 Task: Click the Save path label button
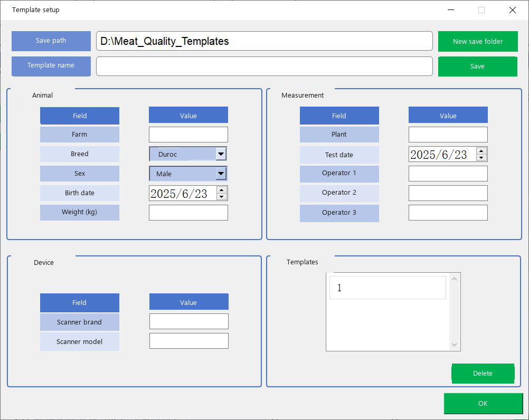[51, 41]
